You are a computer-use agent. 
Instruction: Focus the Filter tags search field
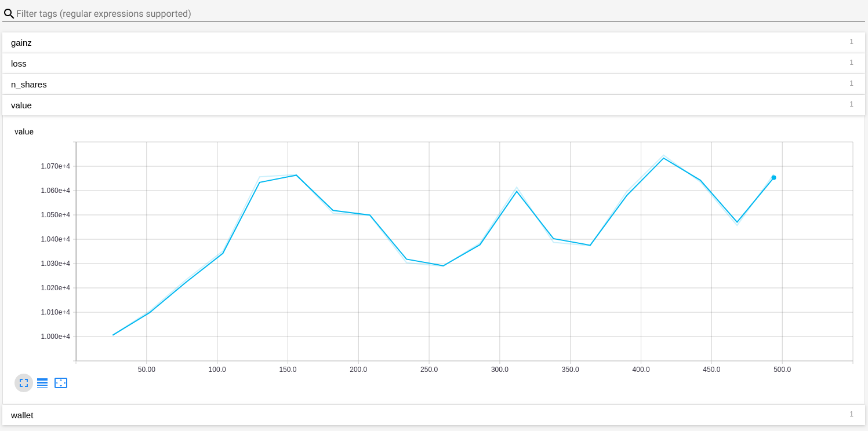pos(440,13)
